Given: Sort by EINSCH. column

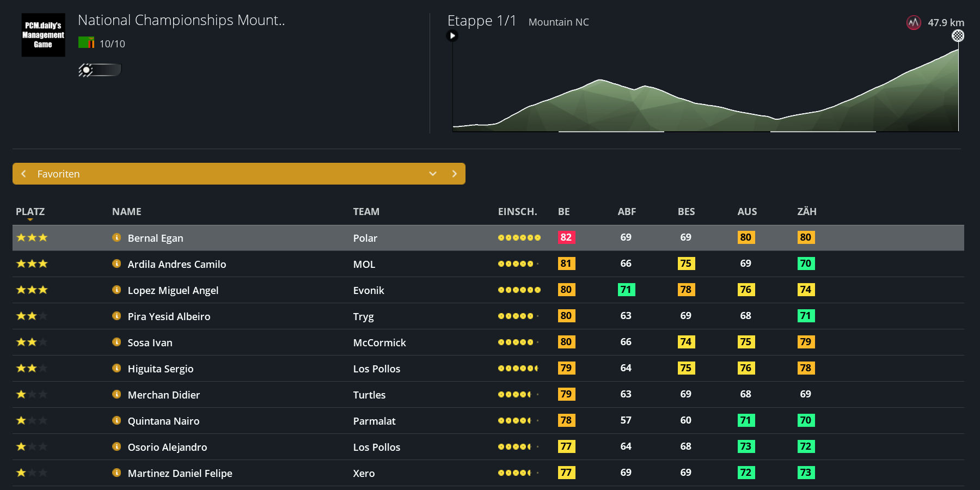Looking at the screenshot, I should click(x=517, y=211).
